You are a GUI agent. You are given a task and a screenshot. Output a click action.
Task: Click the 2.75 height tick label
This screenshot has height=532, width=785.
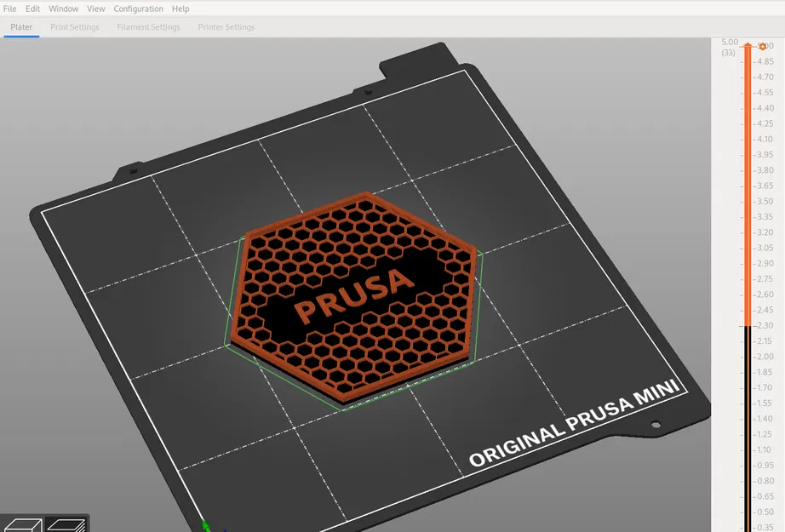click(x=765, y=278)
